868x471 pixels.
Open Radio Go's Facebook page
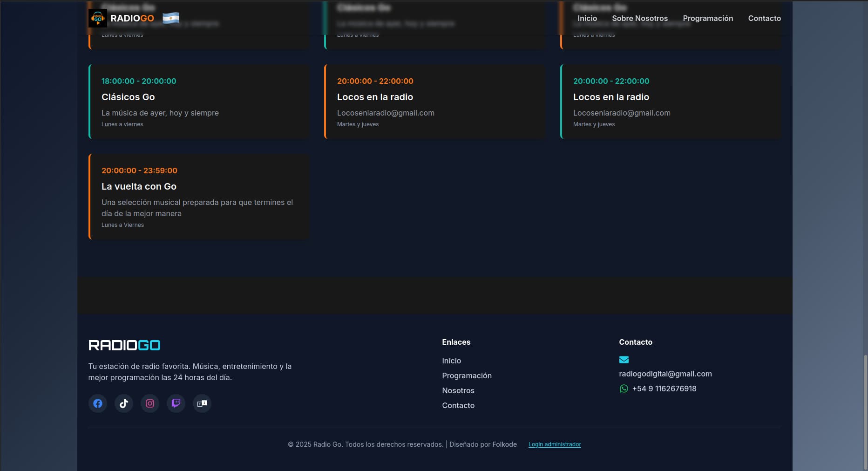pyautogui.click(x=97, y=403)
